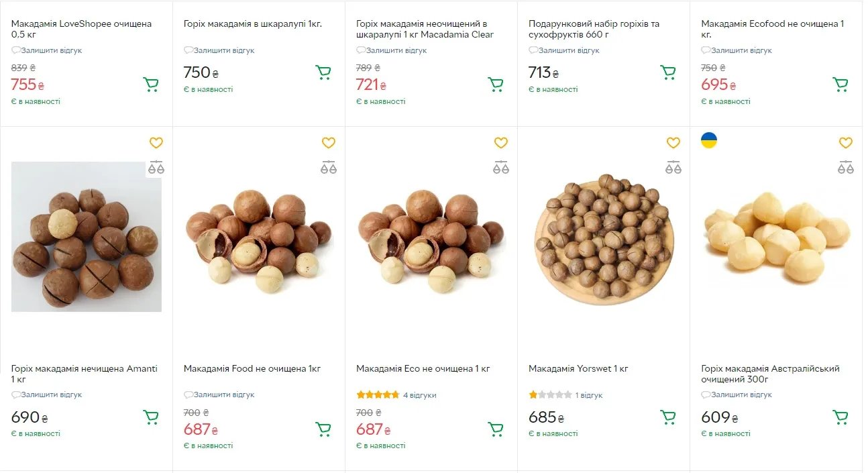Click cart icon for 750₴ Горіх макадамія
Image resolution: width=868 pixels, height=473 pixels.
click(323, 72)
